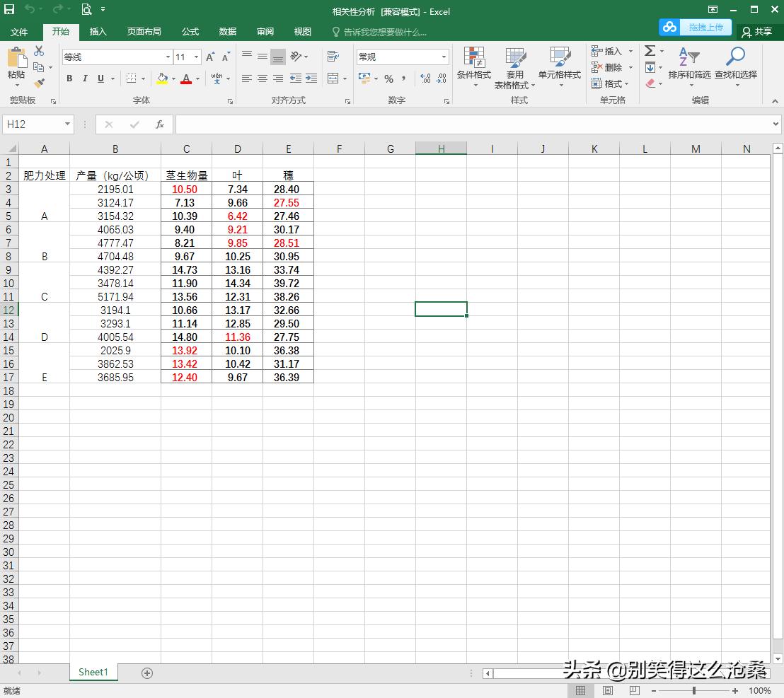
Task: Open the font color dropdown arrow
Action: [196, 78]
